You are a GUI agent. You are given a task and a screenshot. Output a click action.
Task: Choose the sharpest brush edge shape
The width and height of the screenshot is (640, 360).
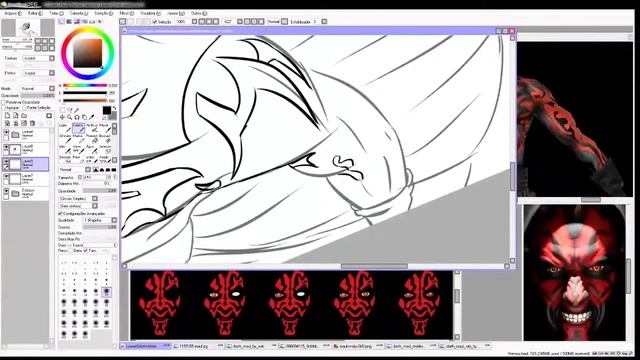pyautogui.click(x=96, y=169)
